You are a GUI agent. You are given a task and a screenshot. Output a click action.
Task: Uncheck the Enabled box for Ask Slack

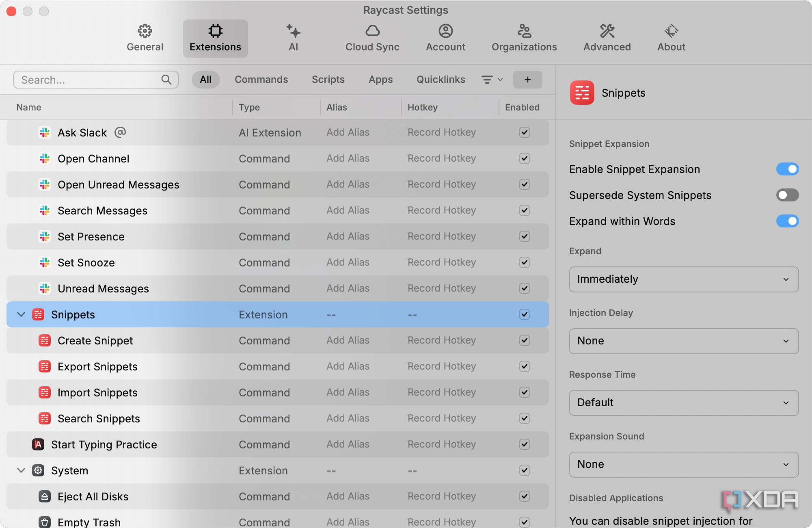click(525, 132)
